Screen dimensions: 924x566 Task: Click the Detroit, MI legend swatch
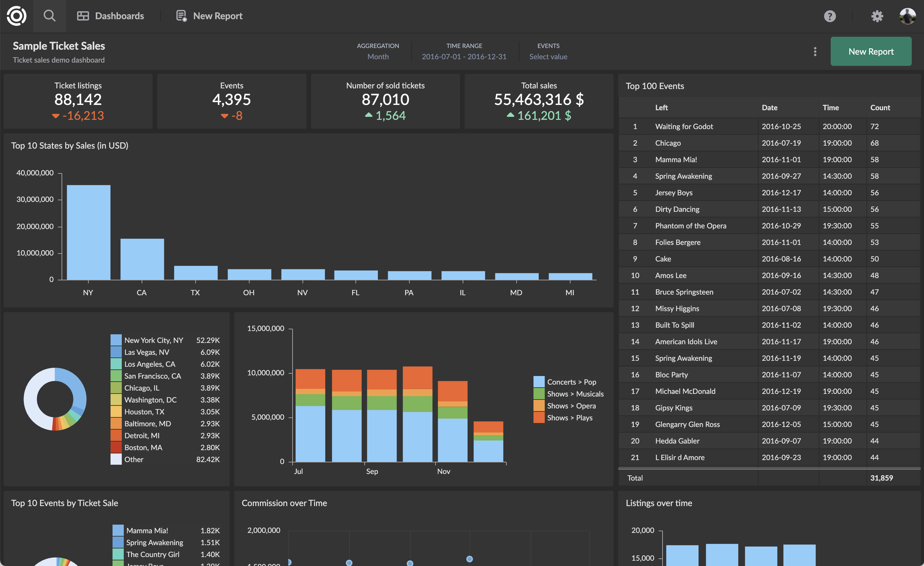point(116,436)
